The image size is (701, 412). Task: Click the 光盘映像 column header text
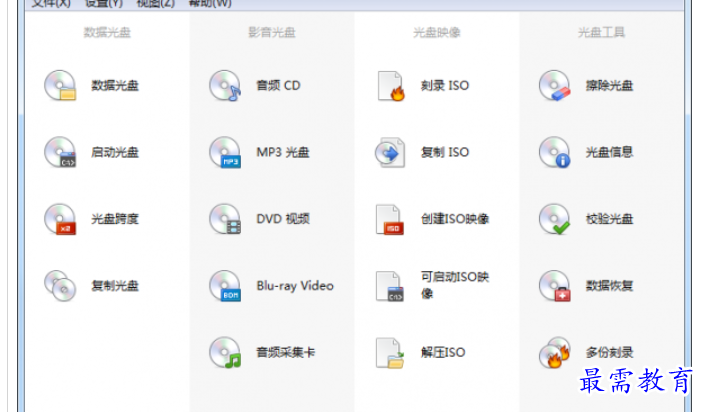437,32
